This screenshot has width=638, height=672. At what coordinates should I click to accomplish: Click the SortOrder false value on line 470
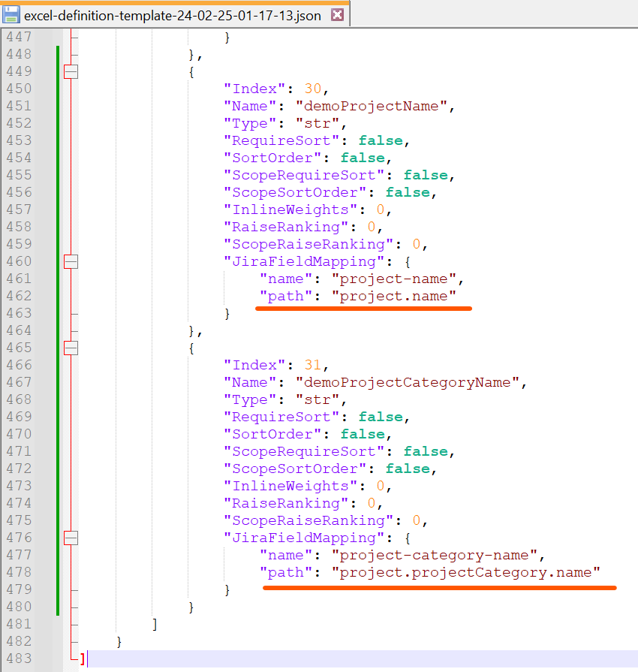[363, 434]
